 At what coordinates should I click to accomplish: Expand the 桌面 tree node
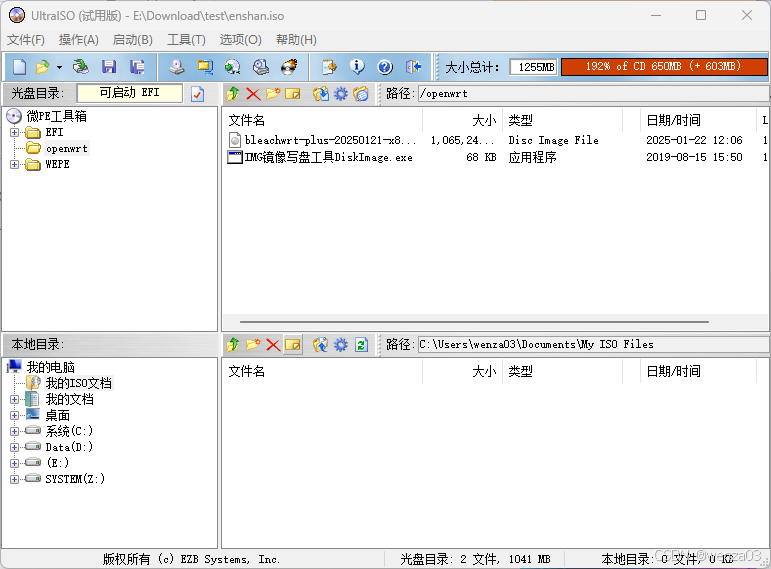pyautogui.click(x=14, y=416)
